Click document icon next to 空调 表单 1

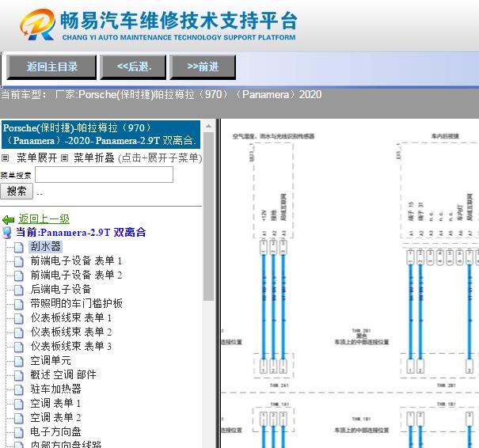[19, 404]
